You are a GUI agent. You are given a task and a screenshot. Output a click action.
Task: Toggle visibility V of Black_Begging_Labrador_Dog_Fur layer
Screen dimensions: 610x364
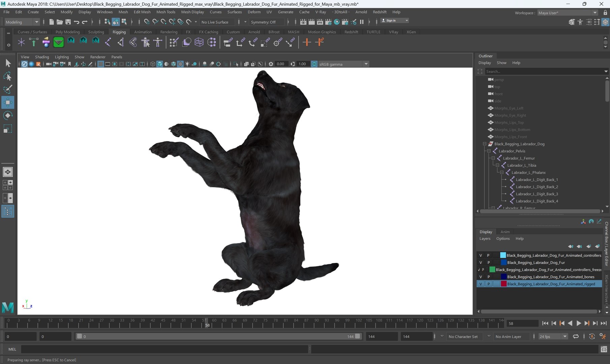481,263
